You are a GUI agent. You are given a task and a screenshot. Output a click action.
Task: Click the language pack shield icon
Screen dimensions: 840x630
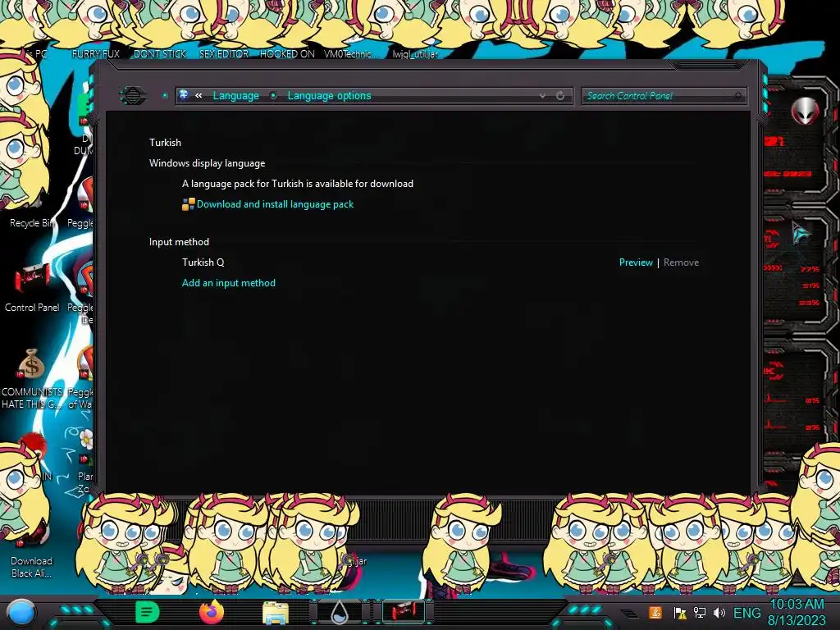pos(188,204)
